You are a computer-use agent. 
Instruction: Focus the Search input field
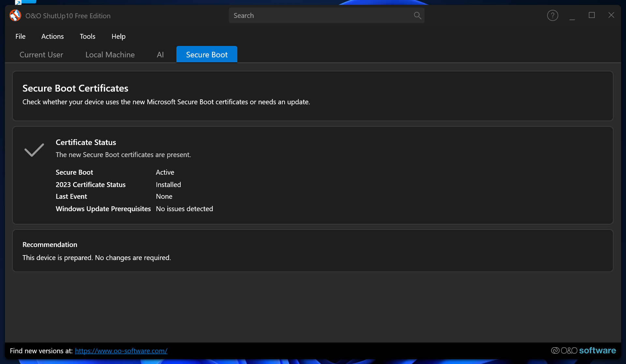click(x=326, y=15)
